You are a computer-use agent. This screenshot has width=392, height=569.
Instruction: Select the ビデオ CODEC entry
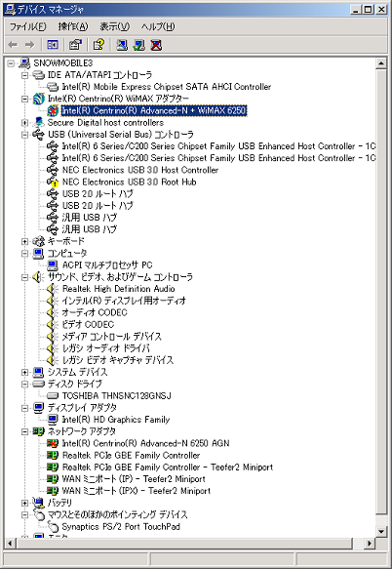pyautogui.click(x=88, y=325)
